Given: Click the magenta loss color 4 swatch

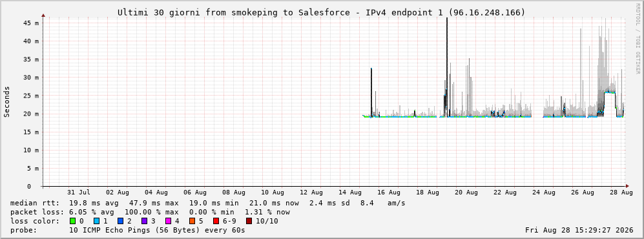Looking at the screenshot, I should point(169,222).
